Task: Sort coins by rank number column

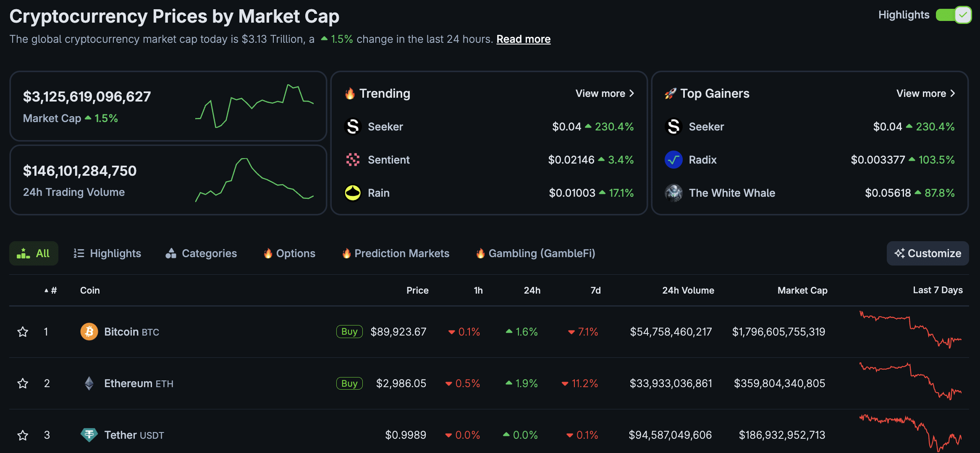Action: click(51, 290)
